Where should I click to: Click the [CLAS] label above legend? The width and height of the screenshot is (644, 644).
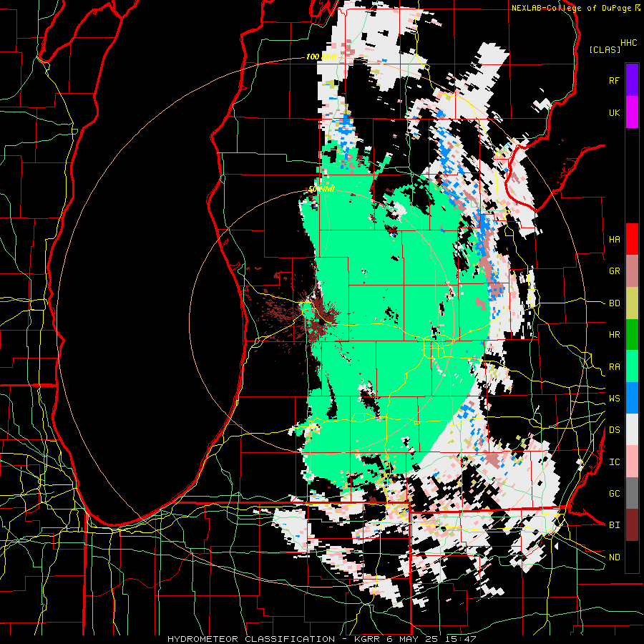point(605,49)
